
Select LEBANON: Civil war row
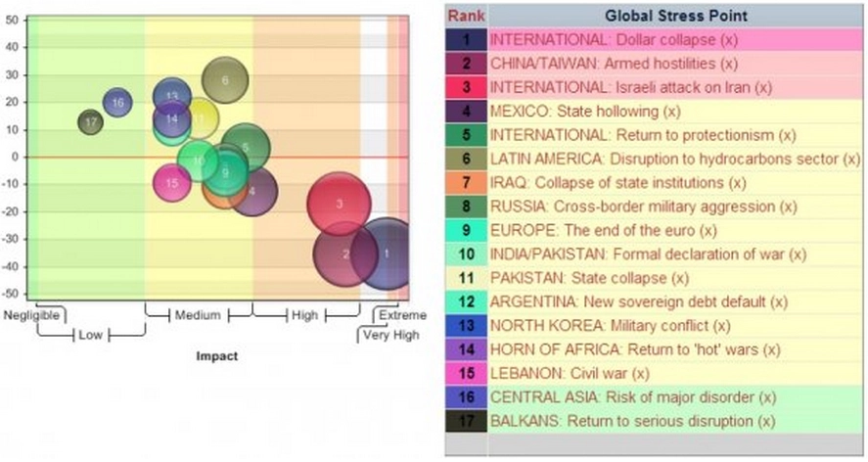(675, 373)
